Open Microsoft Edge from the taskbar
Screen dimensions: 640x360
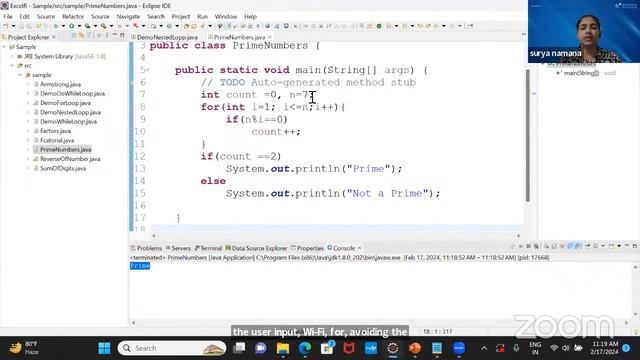tap(305, 348)
